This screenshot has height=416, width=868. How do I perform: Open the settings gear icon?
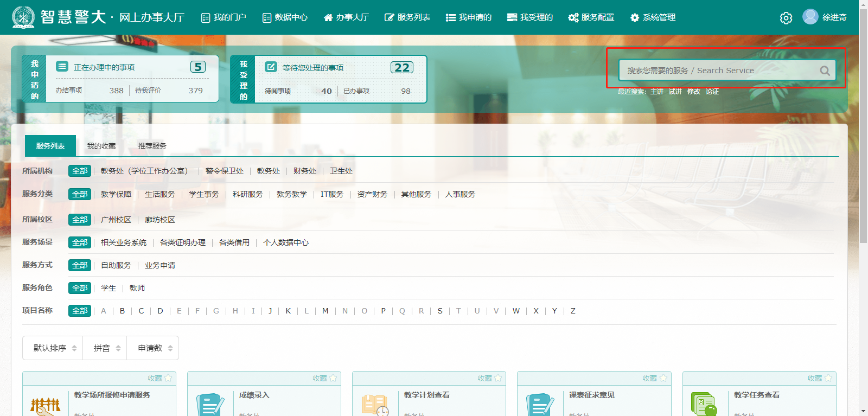point(786,18)
